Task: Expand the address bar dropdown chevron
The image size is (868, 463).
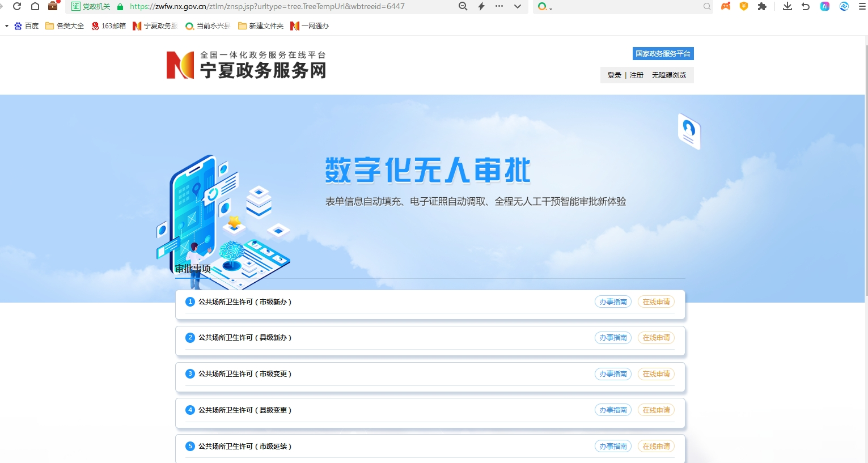Action: coord(517,6)
